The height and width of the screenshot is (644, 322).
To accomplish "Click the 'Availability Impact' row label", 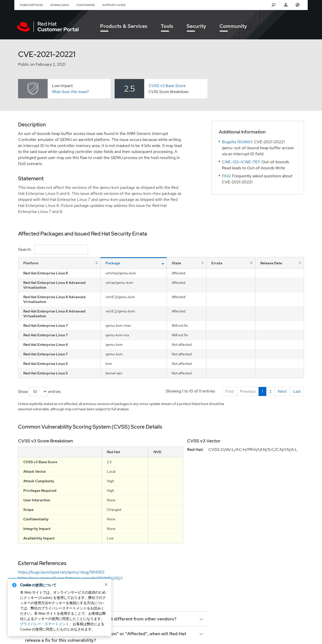I will pos(39,538).
